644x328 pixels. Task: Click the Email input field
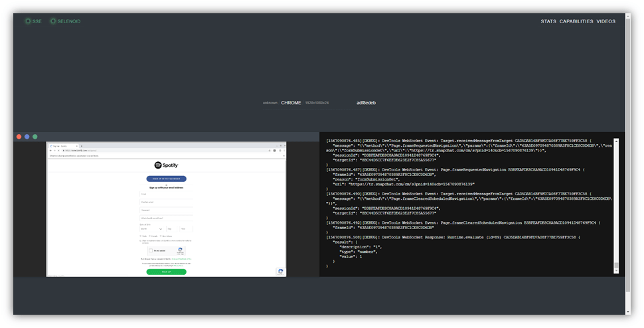click(166, 194)
